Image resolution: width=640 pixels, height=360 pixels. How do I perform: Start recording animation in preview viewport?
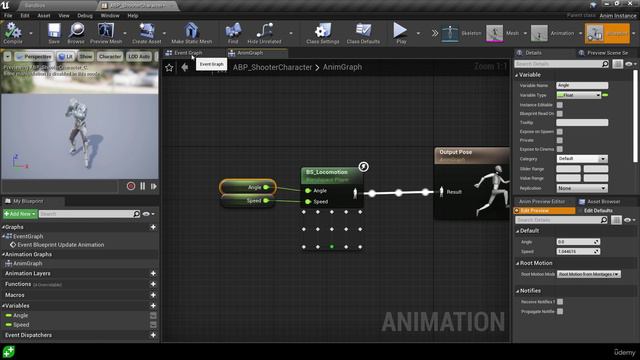pos(131,186)
